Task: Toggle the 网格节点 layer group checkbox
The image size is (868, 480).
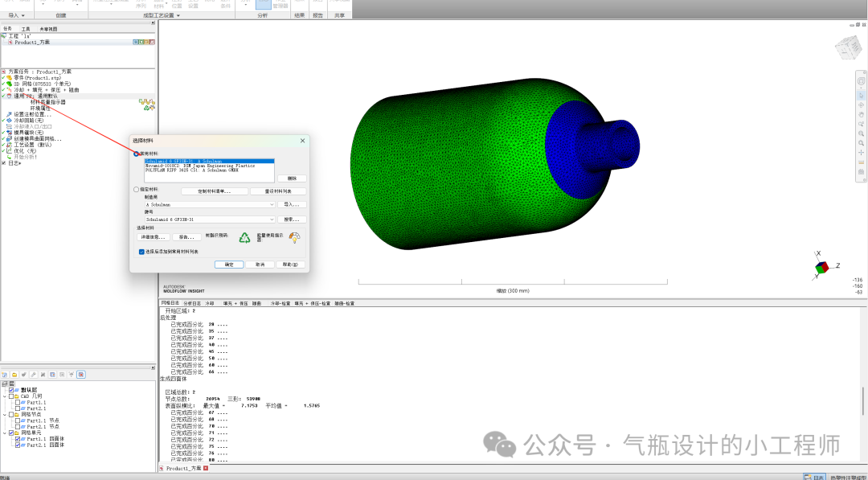Action: [x=11, y=415]
